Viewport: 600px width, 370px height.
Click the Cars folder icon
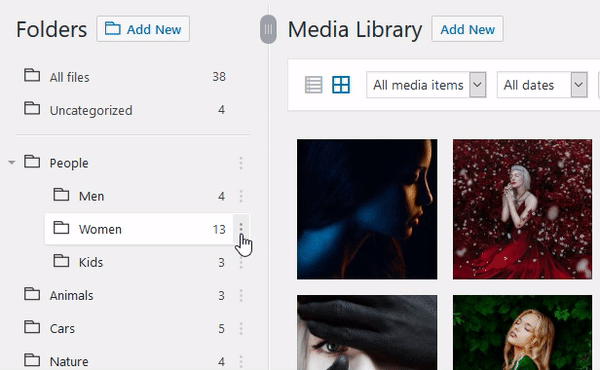click(32, 327)
